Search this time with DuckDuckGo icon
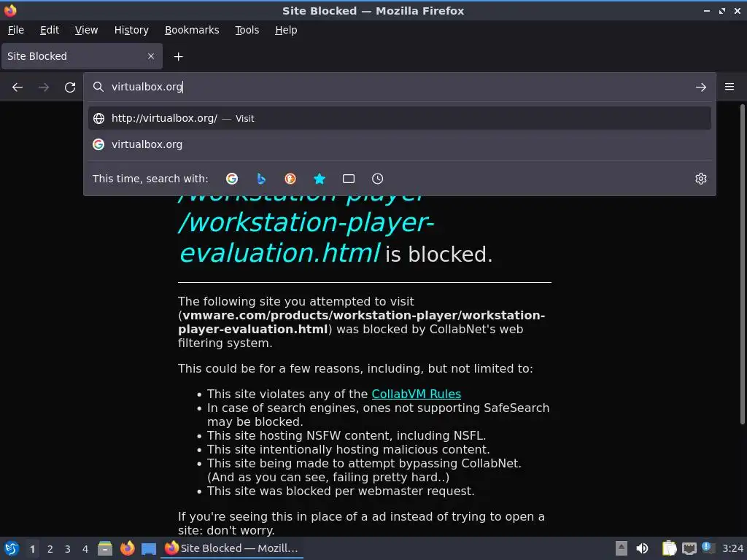This screenshot has height=560, width=747. [x=290, y=179]
